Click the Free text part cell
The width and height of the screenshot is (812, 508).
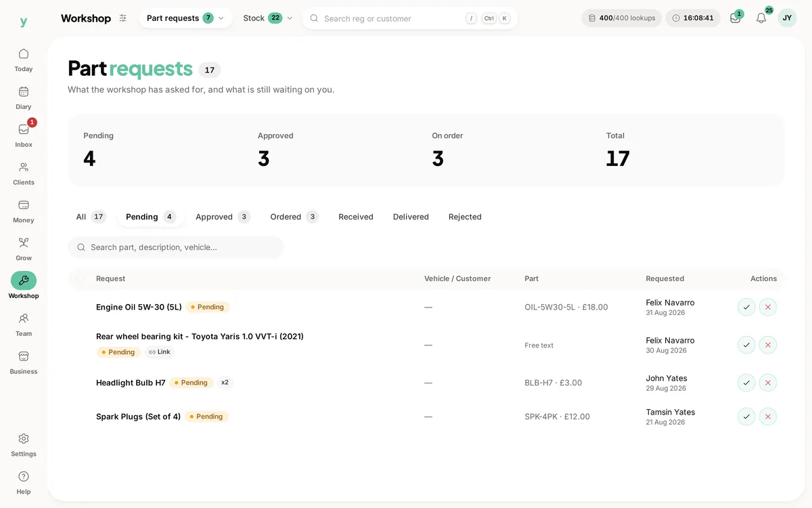[x=539, y=345]
